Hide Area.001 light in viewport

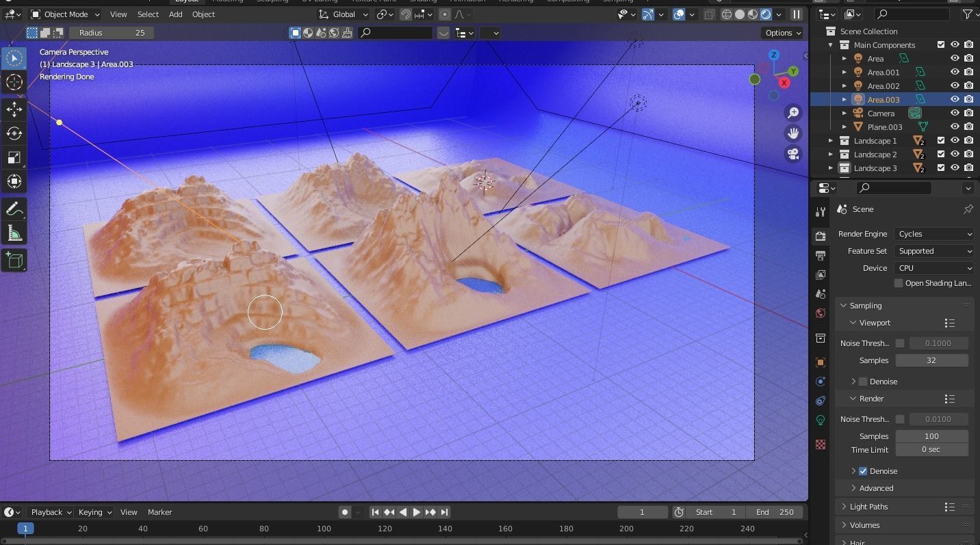point(955,72)
